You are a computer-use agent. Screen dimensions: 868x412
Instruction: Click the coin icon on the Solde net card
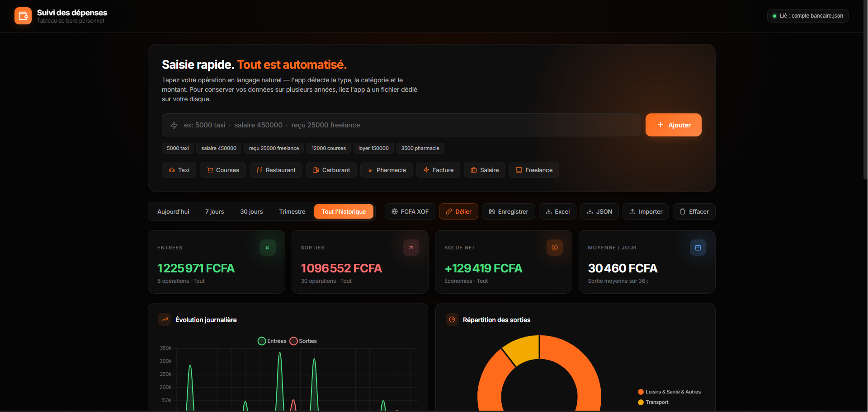click(x=555, y=248)
